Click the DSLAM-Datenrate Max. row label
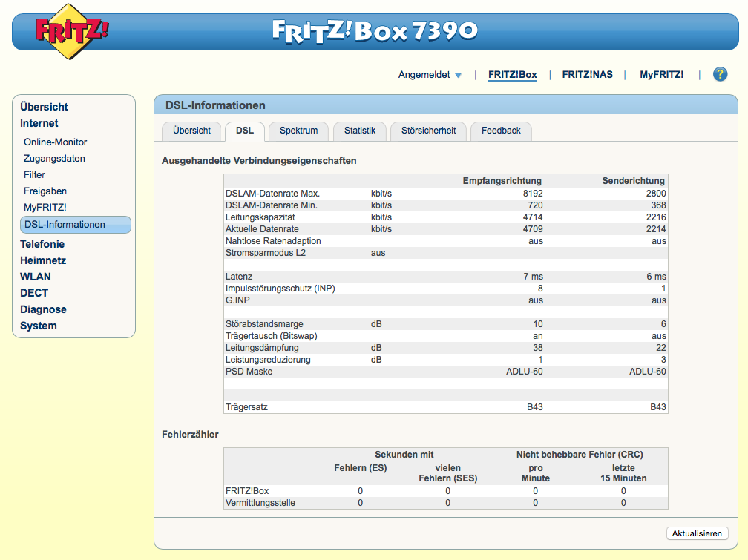 [272, 193]
